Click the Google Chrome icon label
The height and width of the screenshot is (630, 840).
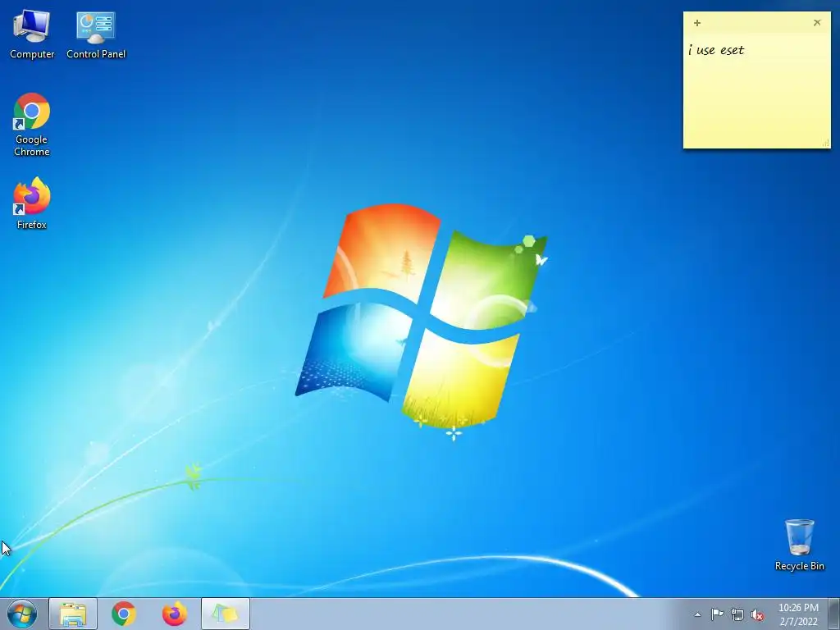click(x=32, y=145)
